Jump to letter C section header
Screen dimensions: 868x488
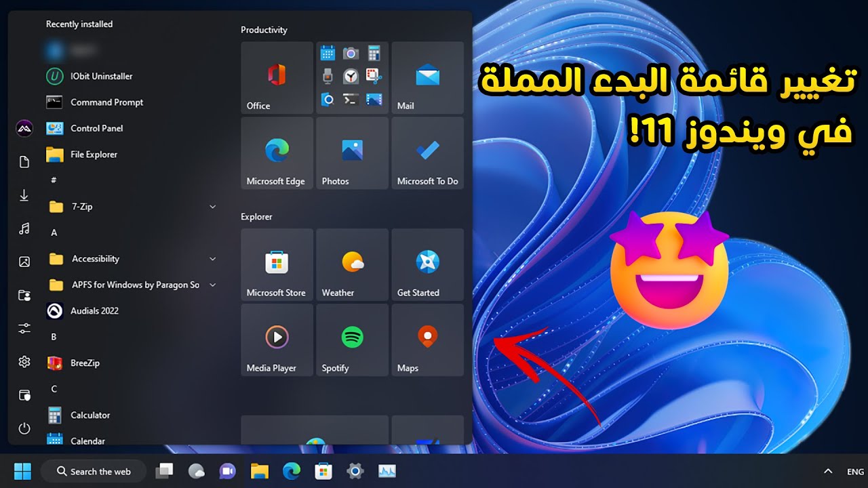[54, 389]
